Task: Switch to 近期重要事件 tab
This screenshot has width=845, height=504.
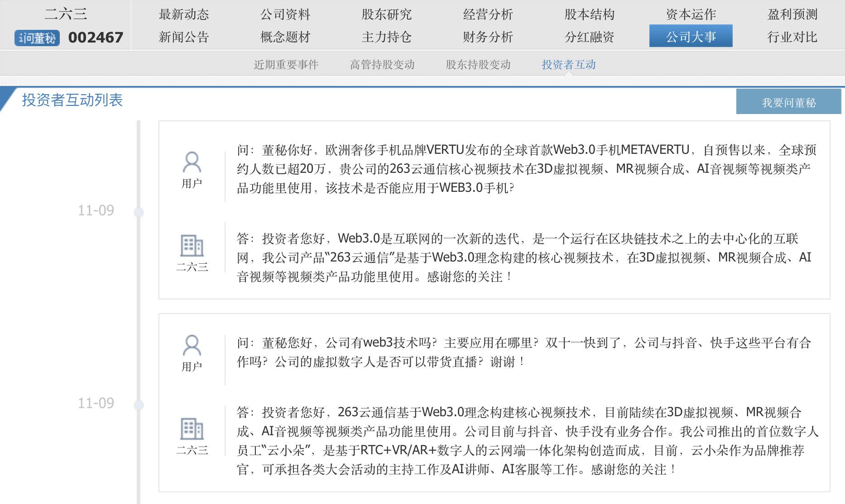Action: (286, 65)
